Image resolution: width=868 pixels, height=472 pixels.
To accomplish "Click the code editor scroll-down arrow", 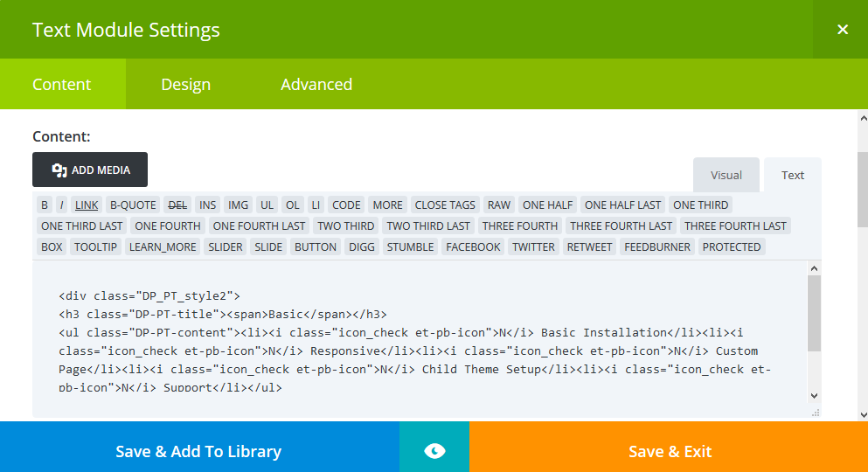I will 814,396.
